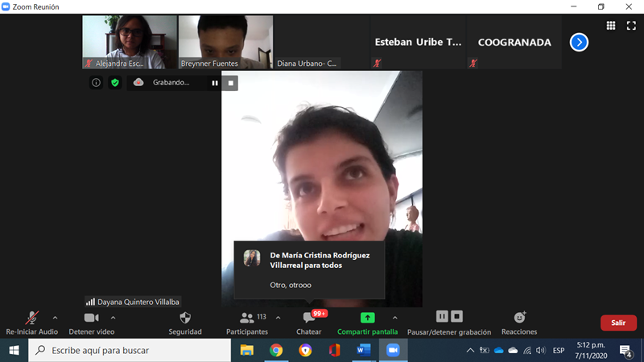The height and width of the screenshot is (362, 644).
Task: Switch ESP keyboard language
Action: [x=559, y=351]
